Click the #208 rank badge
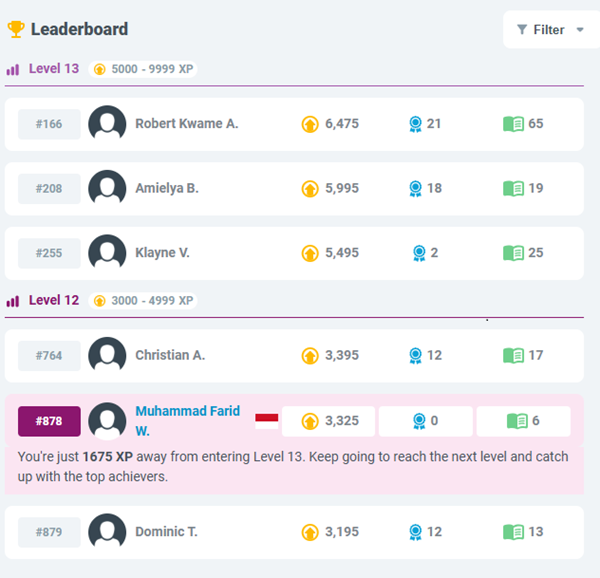The image size is (600, 578). pos(49,189)
